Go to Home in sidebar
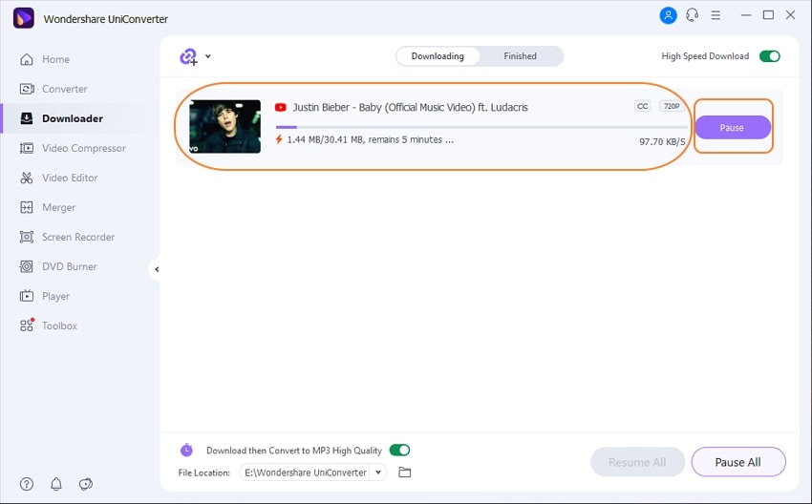Image resolution: width=812 pixels, height=504 pixels. point(55,59)
